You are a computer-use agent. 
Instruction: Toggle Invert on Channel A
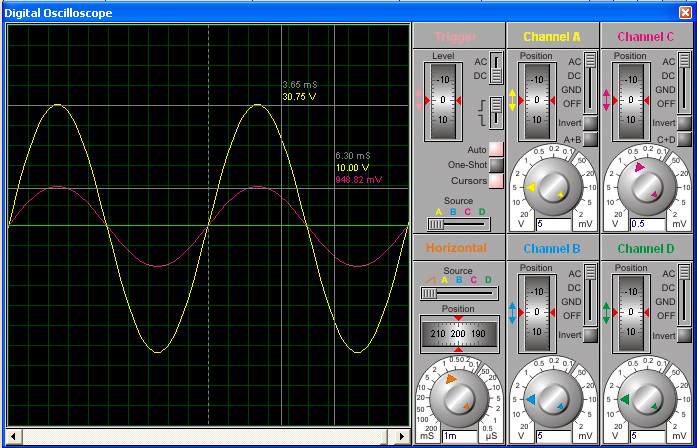(x=590, y=123)
